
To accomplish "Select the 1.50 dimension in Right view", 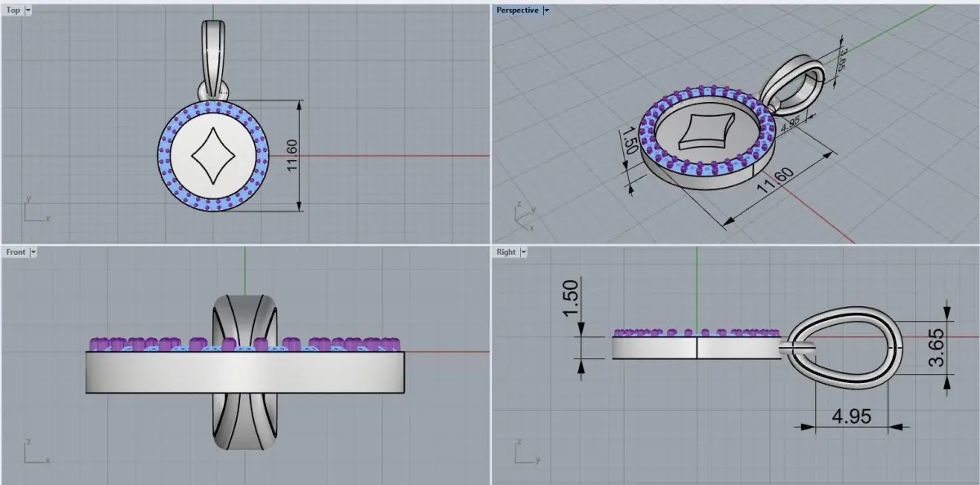I will [571, 300].
